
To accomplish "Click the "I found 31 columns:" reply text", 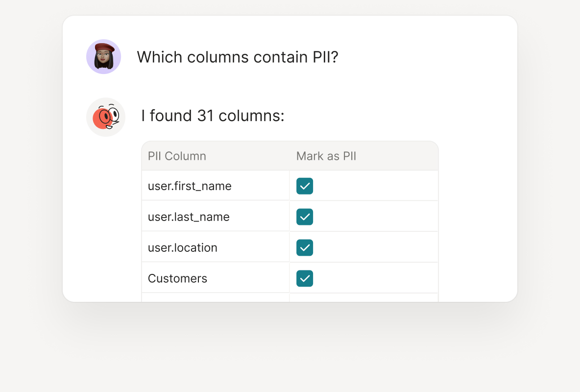I will tap(213, 116).
